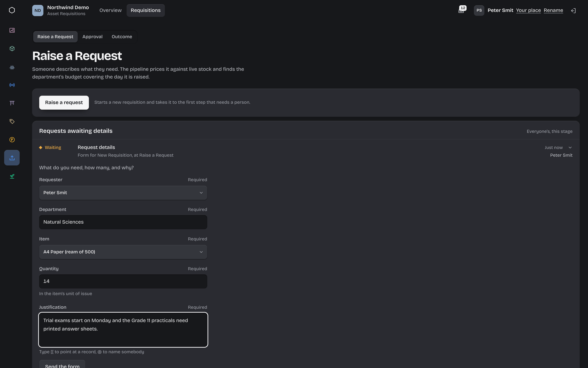Click the Everyone's, this stage label

pos(549,131)
